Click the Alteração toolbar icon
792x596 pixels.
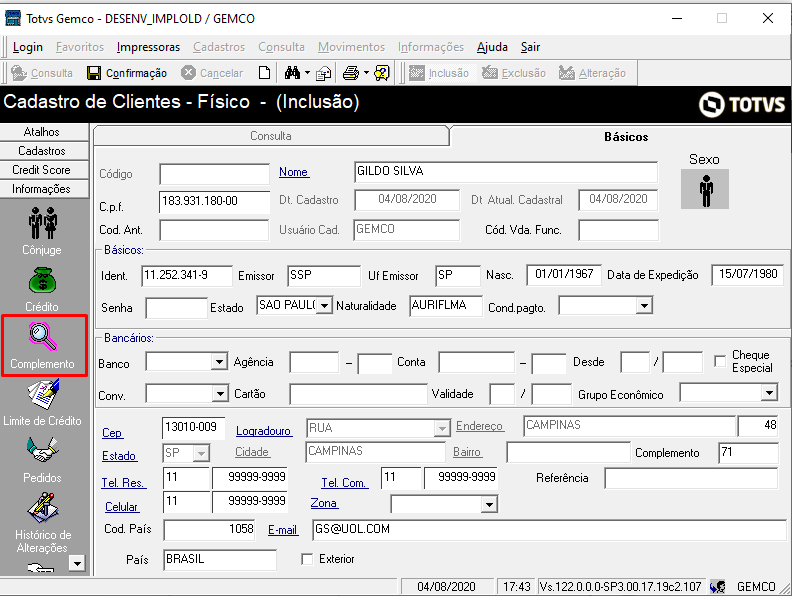(x=566, y=73)
